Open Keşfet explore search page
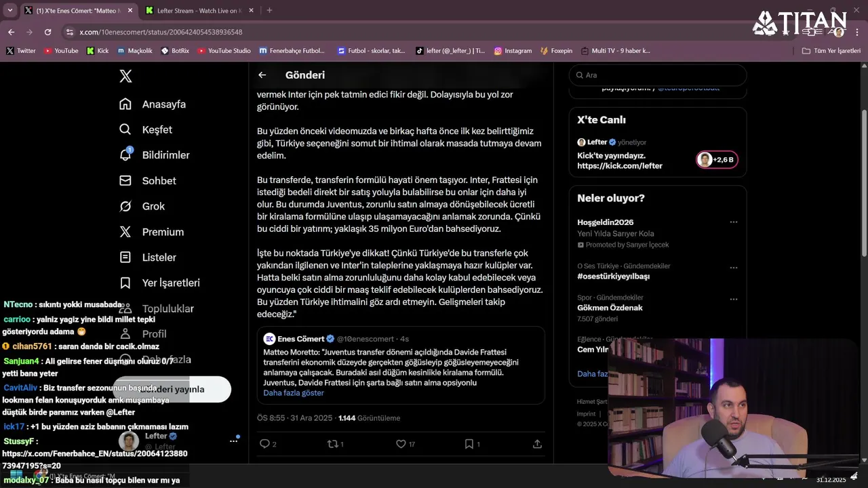Viewport: 868px width, 488px height. [x=146, y=129]
